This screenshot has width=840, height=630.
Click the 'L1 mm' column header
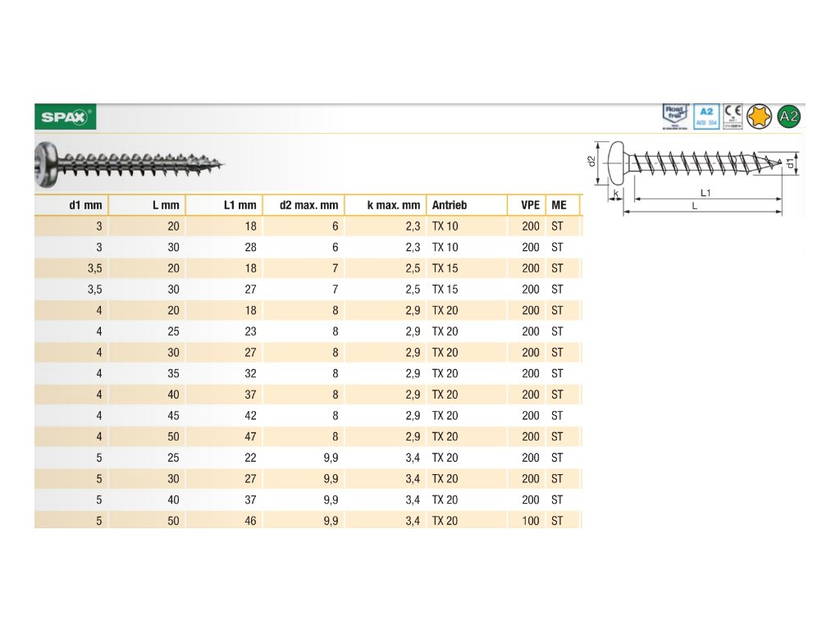coord(240,205)
